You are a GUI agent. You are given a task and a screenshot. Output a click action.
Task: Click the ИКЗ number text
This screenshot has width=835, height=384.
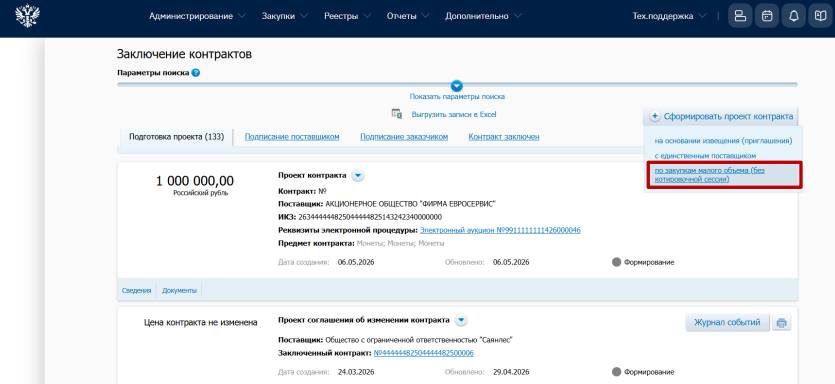(370, 217)
